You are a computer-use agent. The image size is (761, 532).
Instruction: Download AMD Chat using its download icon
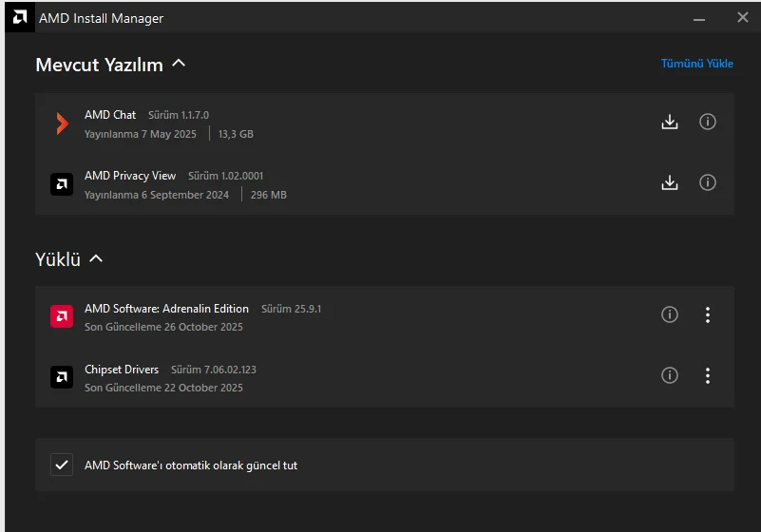[670, 122]
